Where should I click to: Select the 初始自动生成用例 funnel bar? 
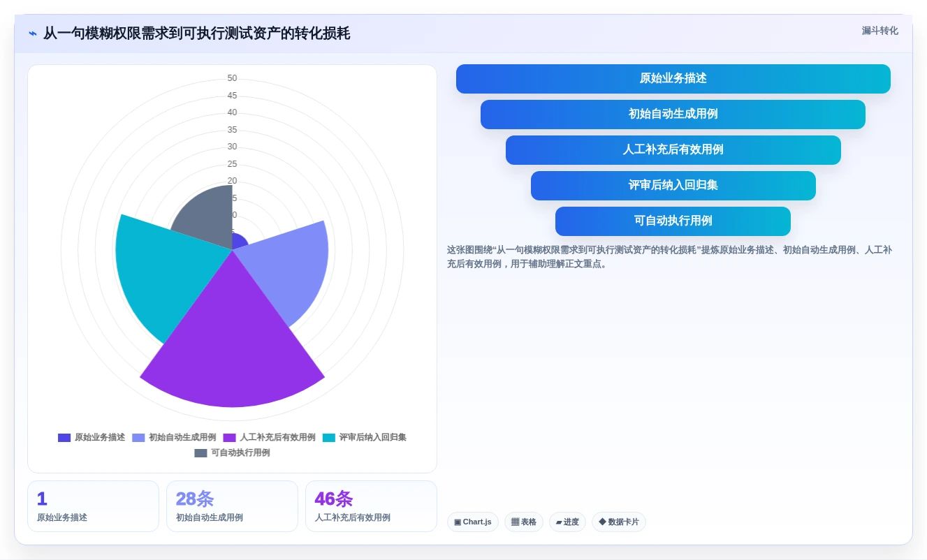[x=673, y=115]
